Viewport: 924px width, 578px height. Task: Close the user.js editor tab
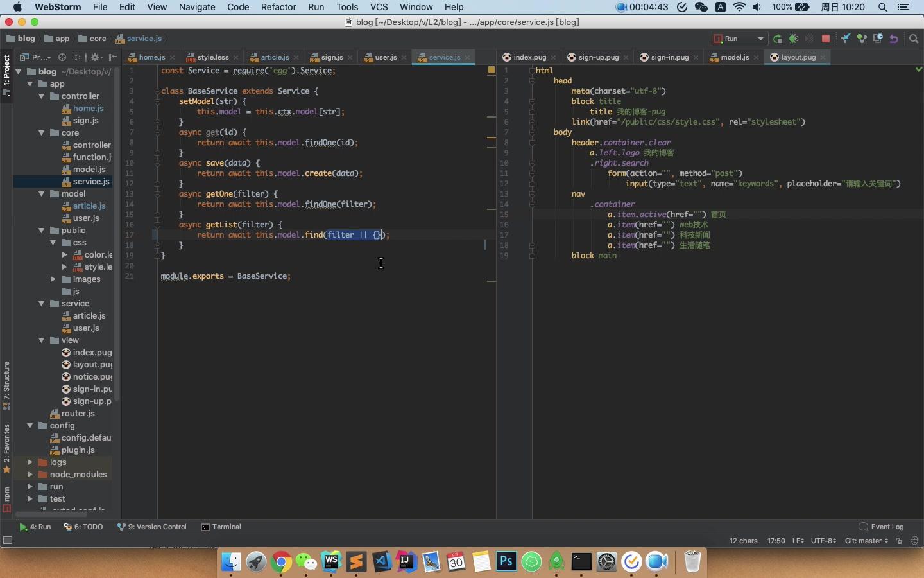[404, 58]
